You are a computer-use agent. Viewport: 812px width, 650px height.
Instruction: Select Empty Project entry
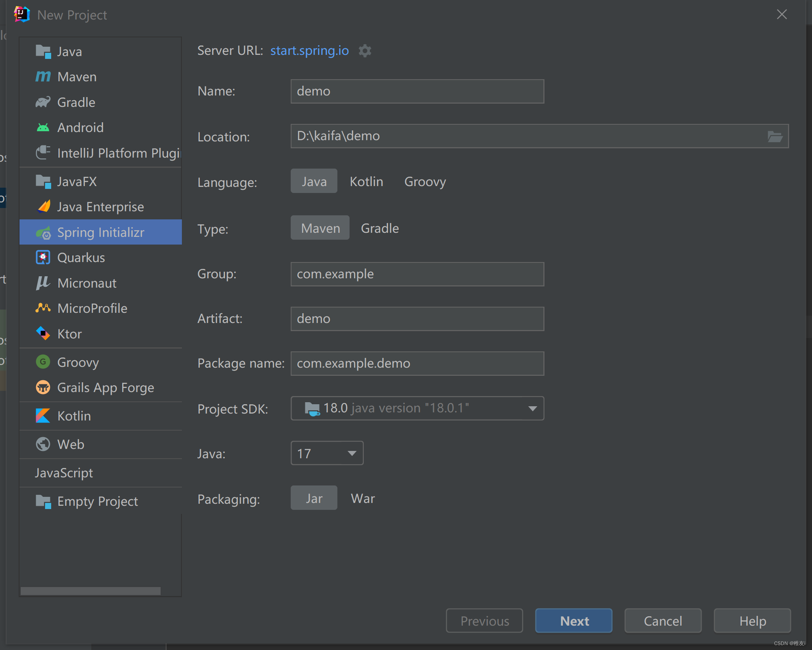(x=100, y=501)
